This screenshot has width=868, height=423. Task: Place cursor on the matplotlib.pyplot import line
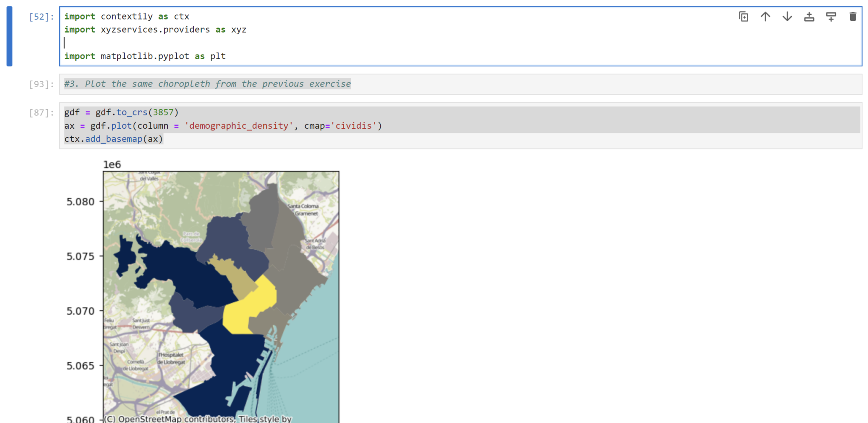point(145,56)
